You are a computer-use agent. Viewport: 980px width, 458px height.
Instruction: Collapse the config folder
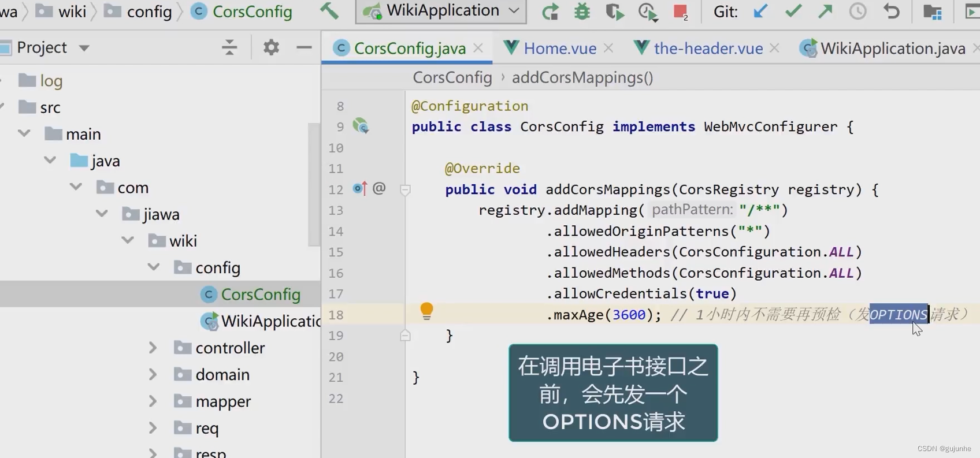(154, 267)
